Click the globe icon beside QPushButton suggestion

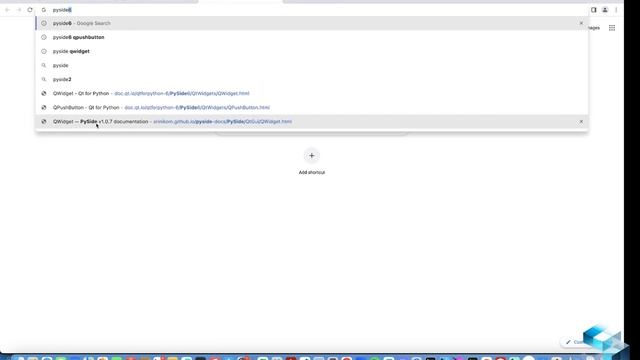44,107
